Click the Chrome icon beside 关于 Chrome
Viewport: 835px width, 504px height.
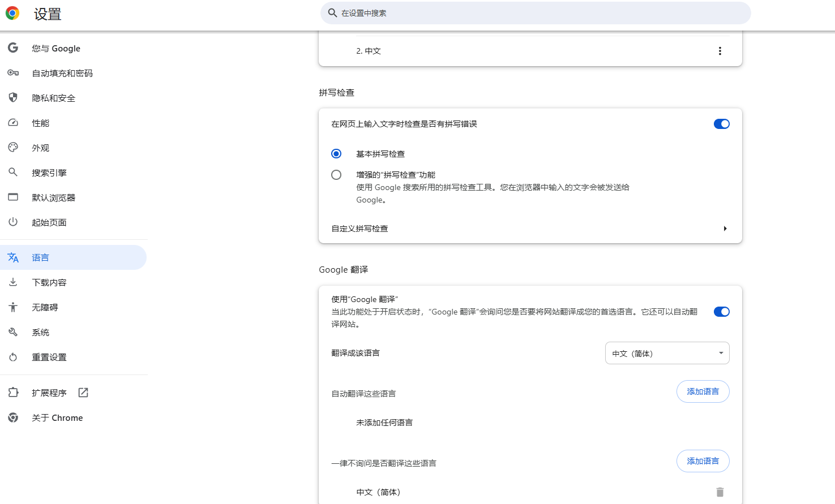tap(13, 417)
